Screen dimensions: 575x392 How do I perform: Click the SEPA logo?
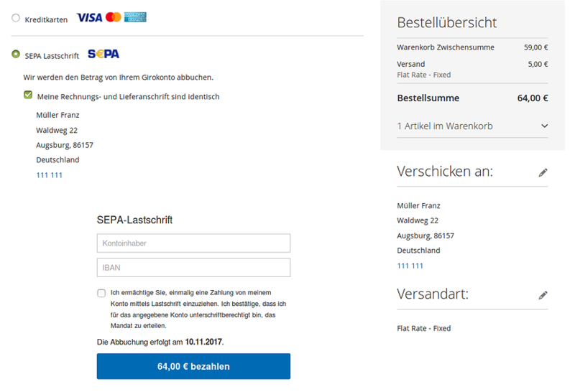pyautogui.click(x=103, y=55)
